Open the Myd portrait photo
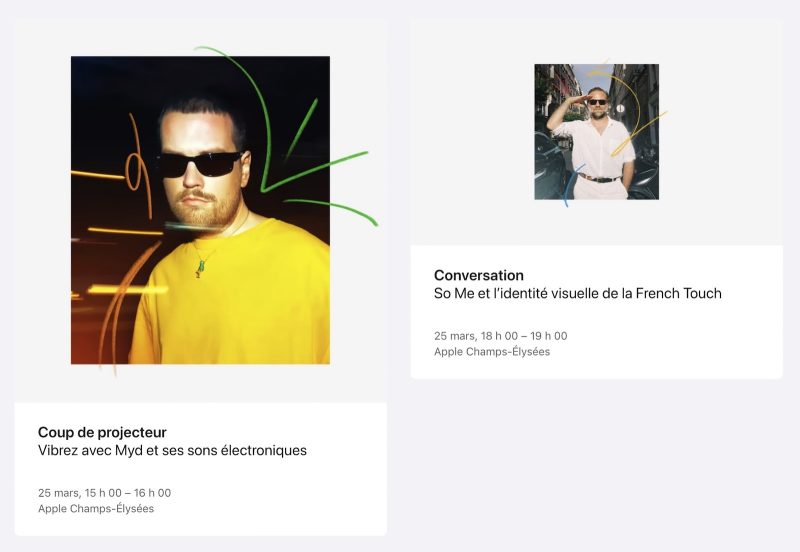The height and width of the screenshot is (552, 800). tap(200, 210)
